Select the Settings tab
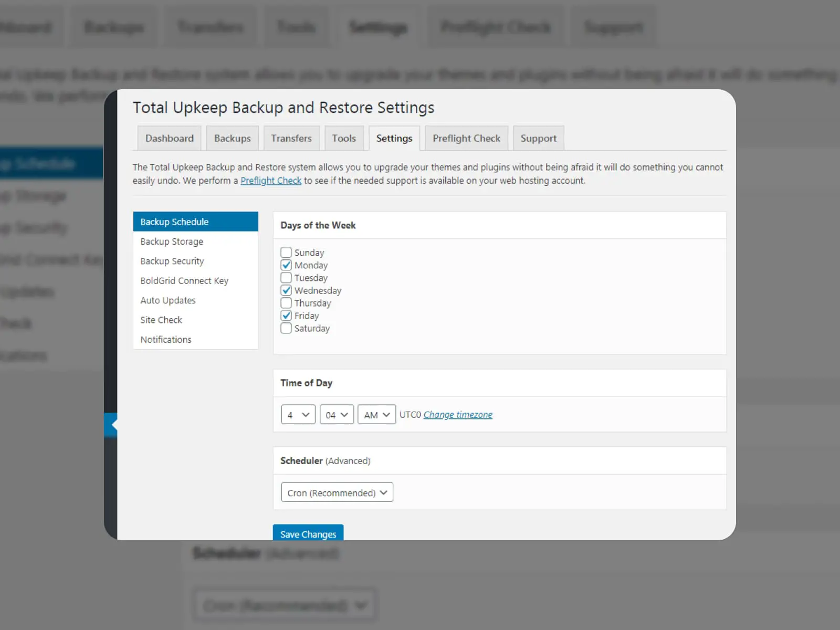 394,138
